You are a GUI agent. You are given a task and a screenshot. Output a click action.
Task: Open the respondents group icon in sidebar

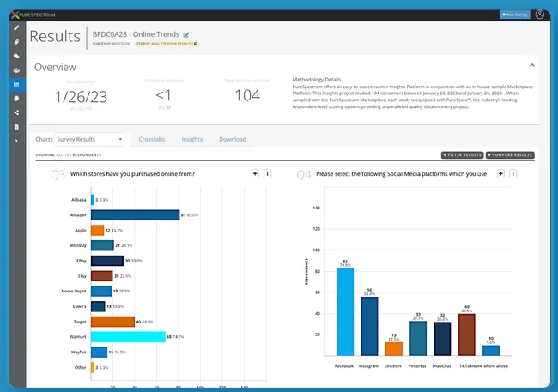click(16, 70)
